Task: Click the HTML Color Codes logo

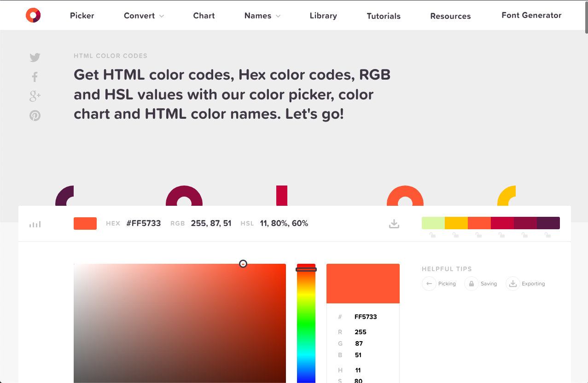Action: pyautogui.click(x=33, y=15)
